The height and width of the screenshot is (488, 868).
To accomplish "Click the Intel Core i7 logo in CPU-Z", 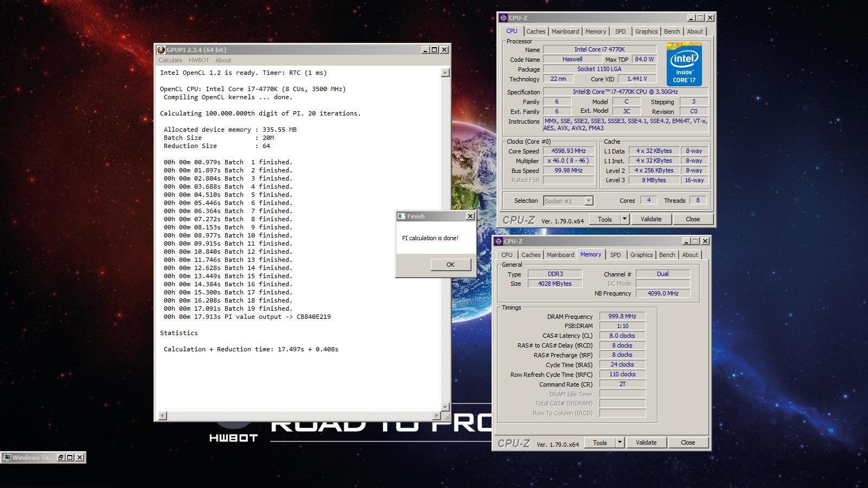I will (684, 64).
